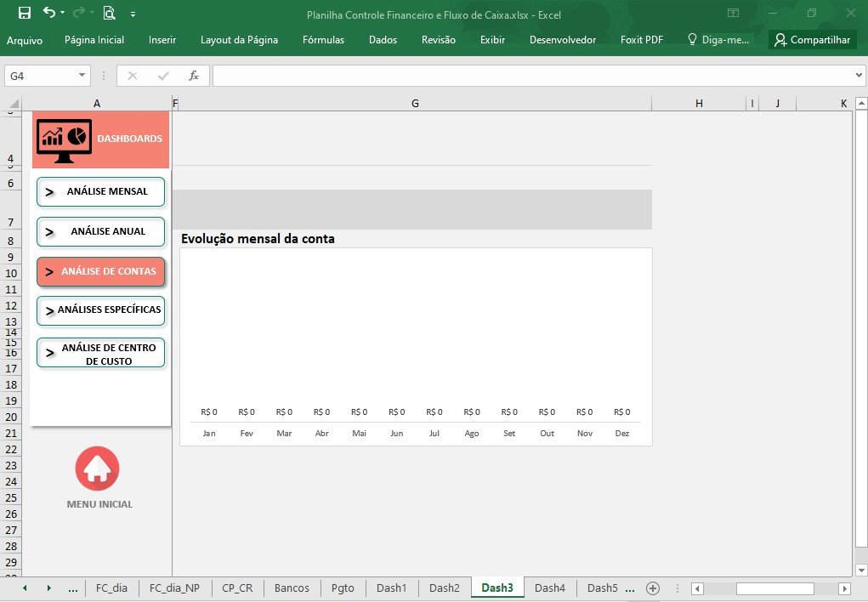The width and height of the screenshot is (868, 602).
Task: Click the Diga-me lightbulb search icon
Action: point(692,39)
